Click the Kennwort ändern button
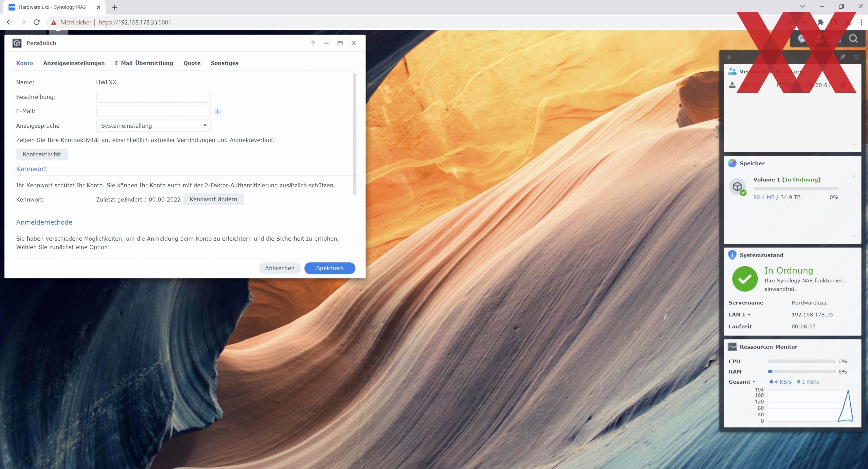Image resolution: width=868 pixels, height=469 pixels. (213, 199)
